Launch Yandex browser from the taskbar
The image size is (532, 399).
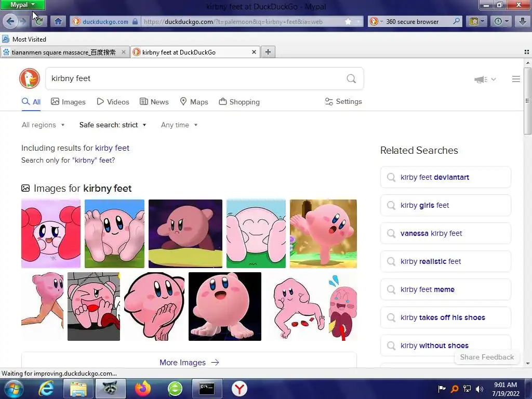pos(240,389)
